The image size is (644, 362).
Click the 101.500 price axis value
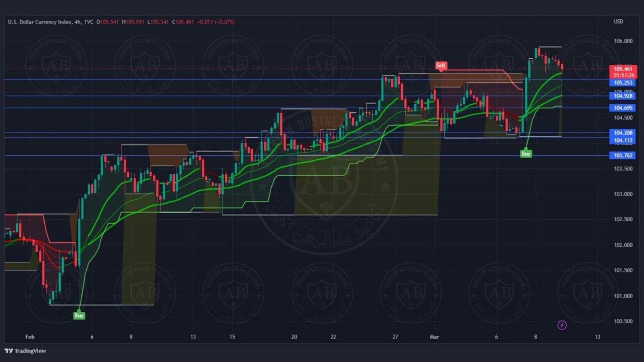[623, 270]
